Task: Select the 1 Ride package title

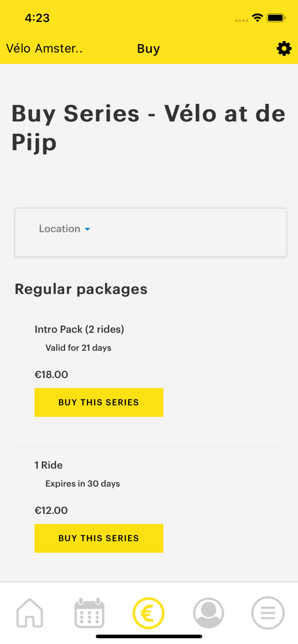Action: pos(48,465)
